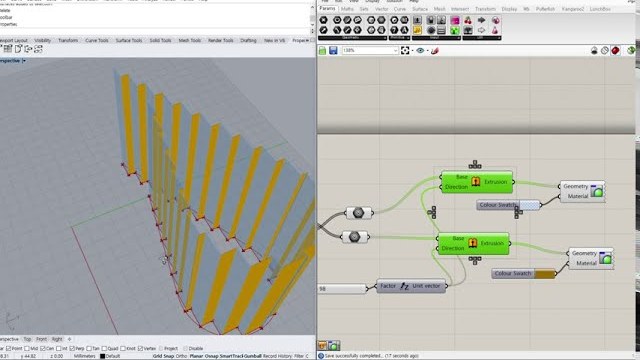This screenshot has height=360, width=640.
Task: Select the yellow panel icon in Input group
Action: (x=417, y=30)
